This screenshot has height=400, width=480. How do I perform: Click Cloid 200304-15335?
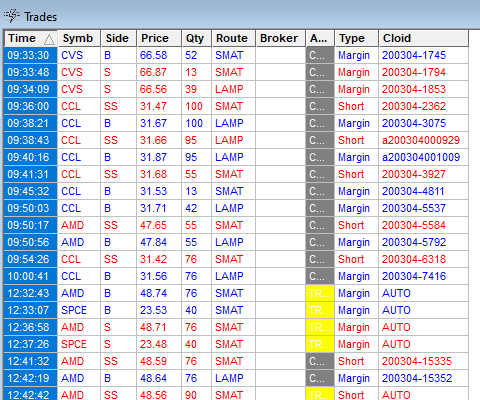tap(417, 361)
